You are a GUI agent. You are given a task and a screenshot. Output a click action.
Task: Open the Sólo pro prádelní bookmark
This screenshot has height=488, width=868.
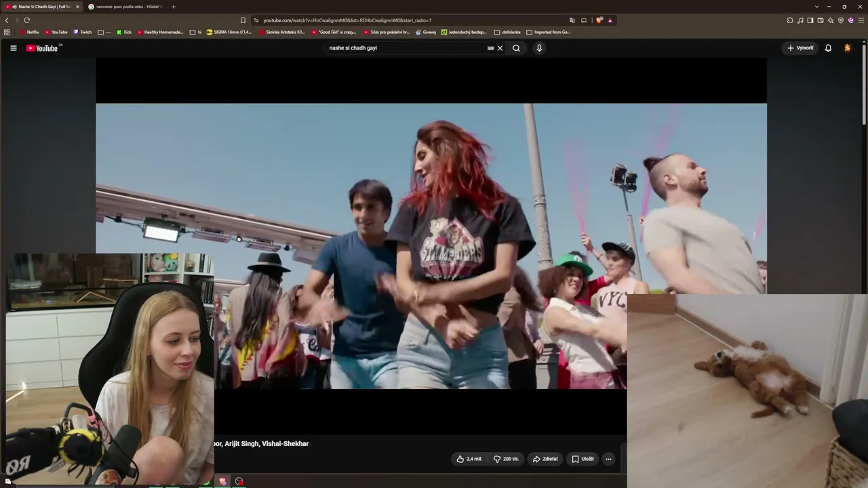387,32
